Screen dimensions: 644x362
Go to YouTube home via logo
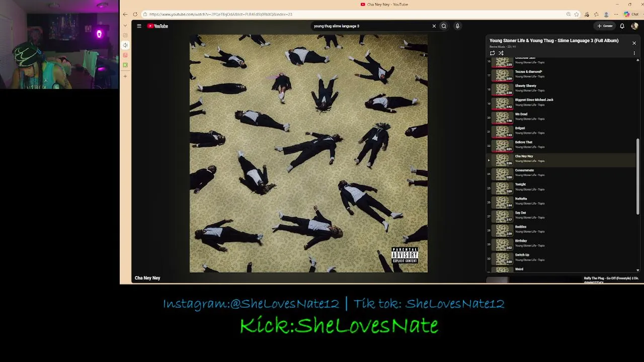tap(157, 26)
